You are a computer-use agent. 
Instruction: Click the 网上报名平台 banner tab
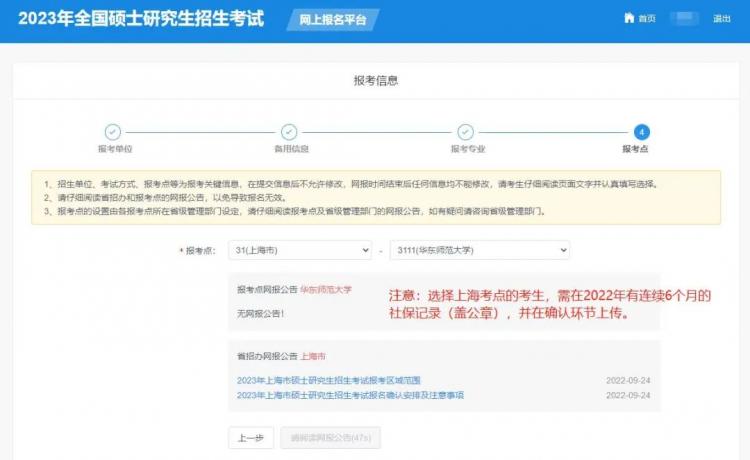(333, 20)
